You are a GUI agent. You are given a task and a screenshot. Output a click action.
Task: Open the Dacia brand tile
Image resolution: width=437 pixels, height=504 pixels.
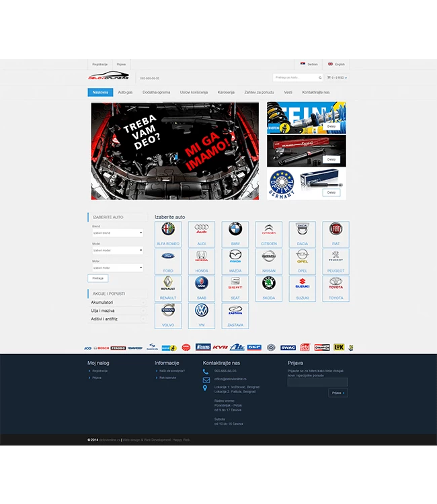click(x=303, y=234)
